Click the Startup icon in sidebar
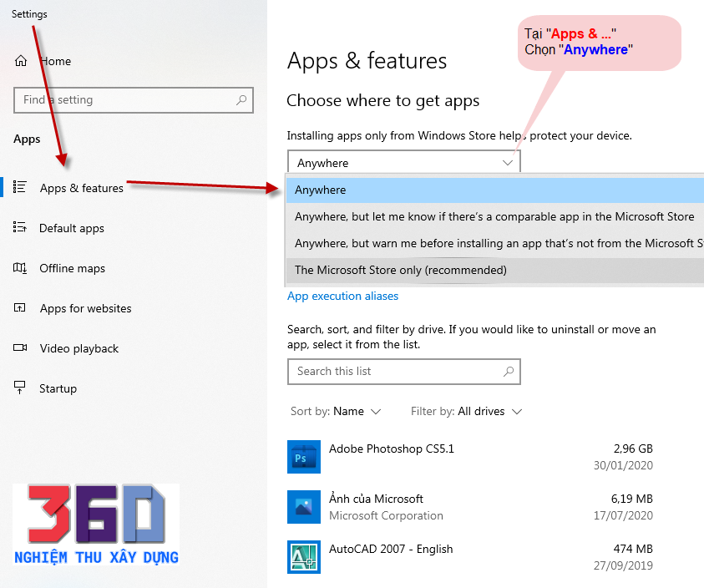The image size is (704, 588). (20, 388)
